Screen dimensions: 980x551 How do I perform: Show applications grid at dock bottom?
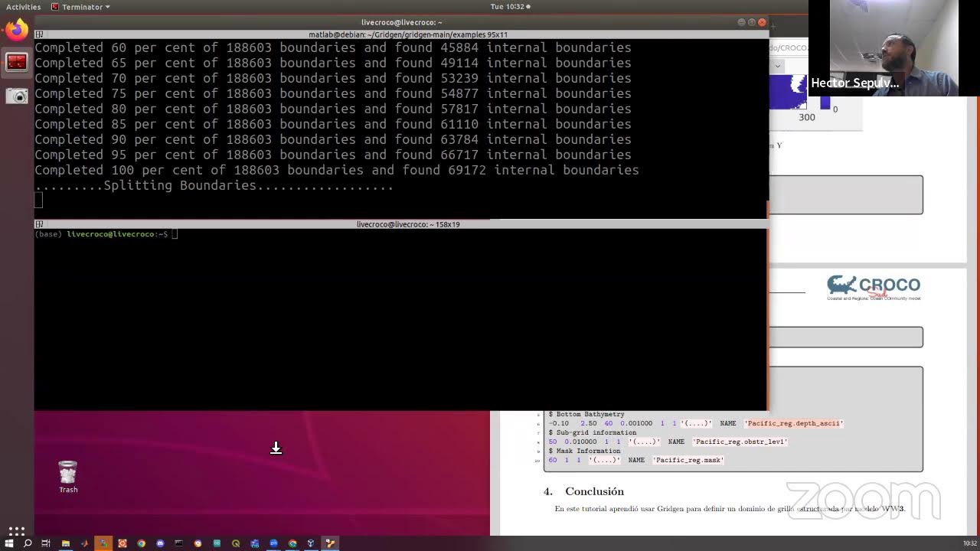tap(16, 530)
